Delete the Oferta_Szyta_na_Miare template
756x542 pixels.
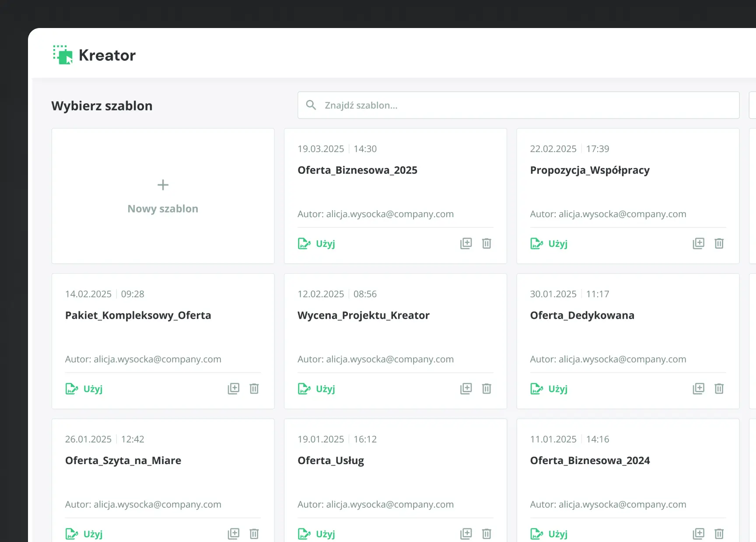pyautogui.click(x=254, y=534)
